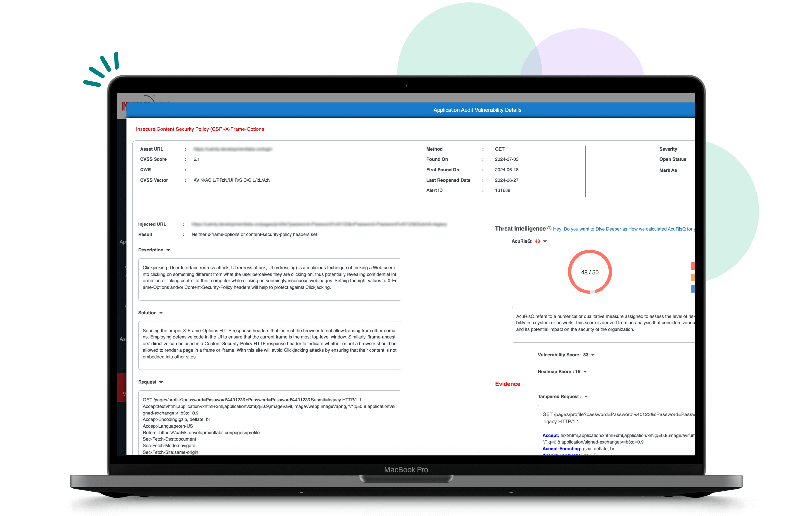Click the blue legend color swatch

(x=692, y=289)
